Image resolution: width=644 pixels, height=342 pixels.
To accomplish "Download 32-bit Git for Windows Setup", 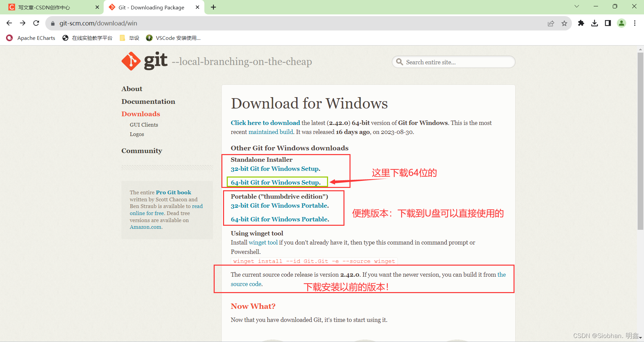I will point(275,169).
